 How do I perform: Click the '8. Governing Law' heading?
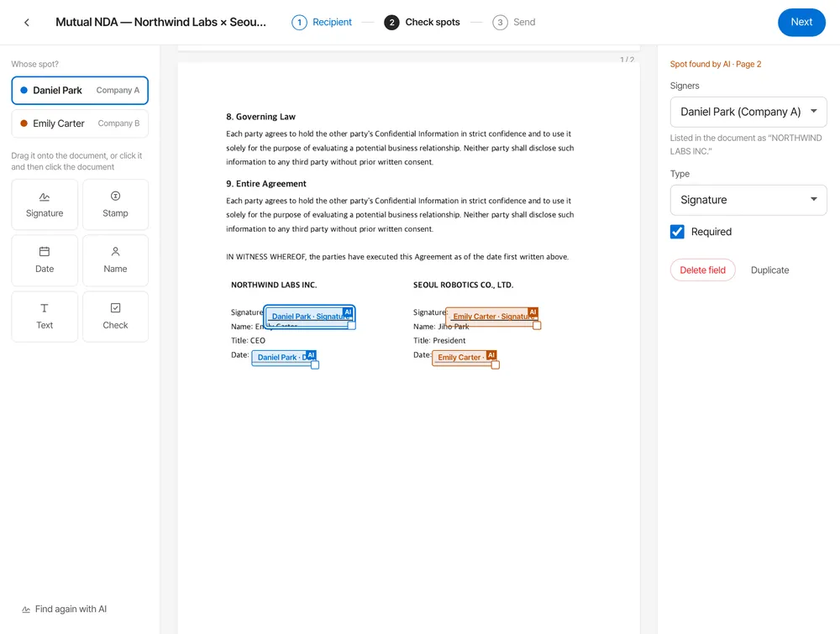(261, 117)
